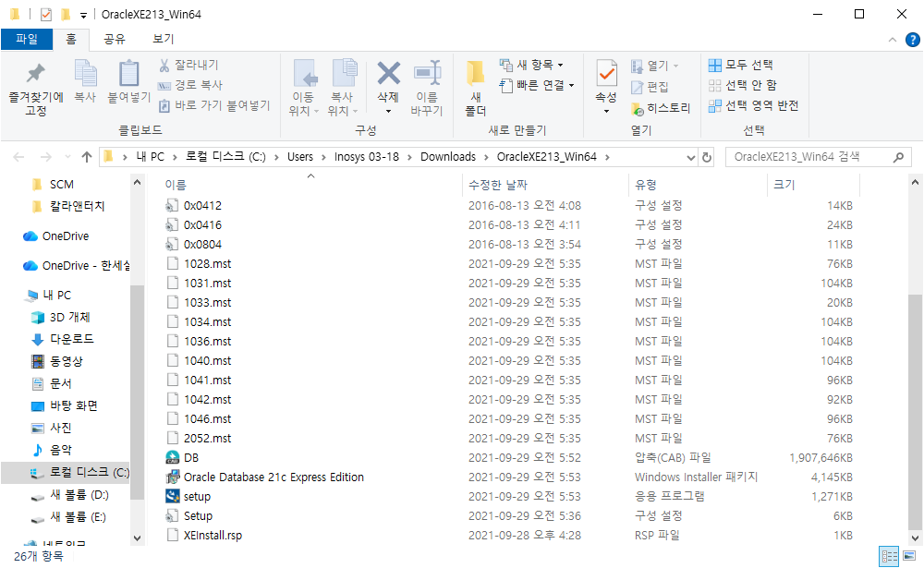Screen dimensions: 924x568
Task: Click the 속성 (properties) checkmark icon
Action: coord(606,74)
